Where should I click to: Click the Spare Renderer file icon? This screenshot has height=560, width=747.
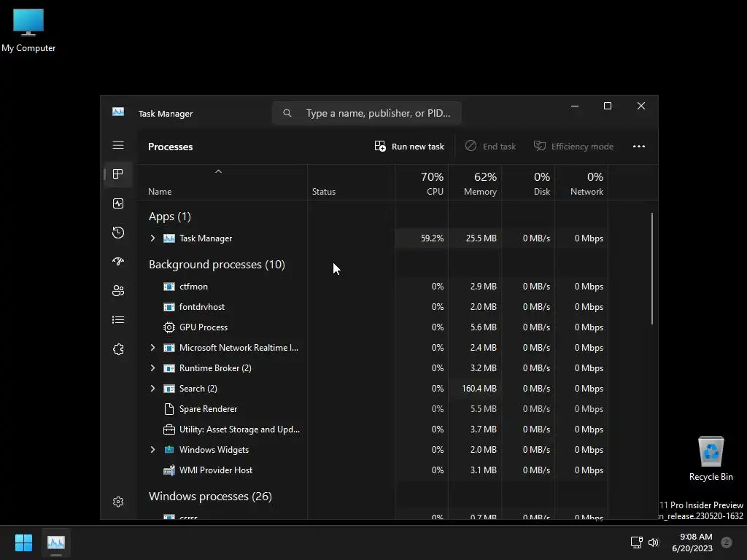pyautogui.click(x=169, y=409)
